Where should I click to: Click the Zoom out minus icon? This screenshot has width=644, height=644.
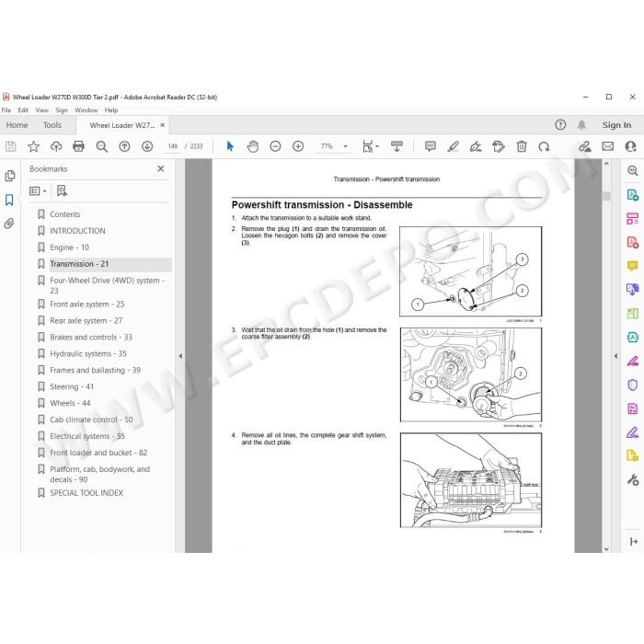click(x=275, y=146)
